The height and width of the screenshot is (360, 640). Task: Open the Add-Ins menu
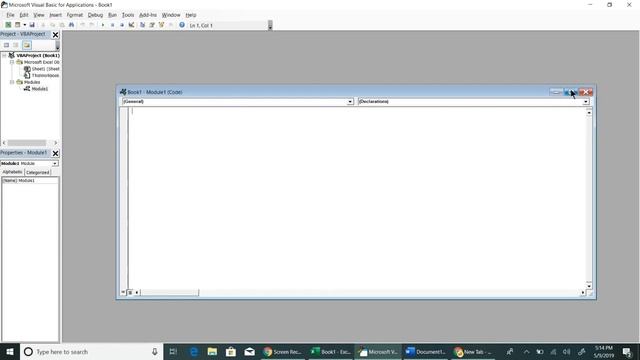(148, 15)
